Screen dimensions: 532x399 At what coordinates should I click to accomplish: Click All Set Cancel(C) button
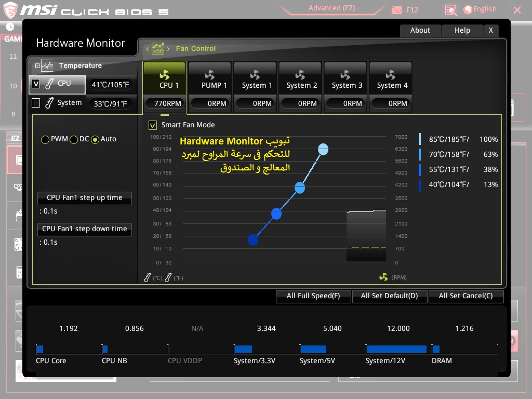point(466,296)
